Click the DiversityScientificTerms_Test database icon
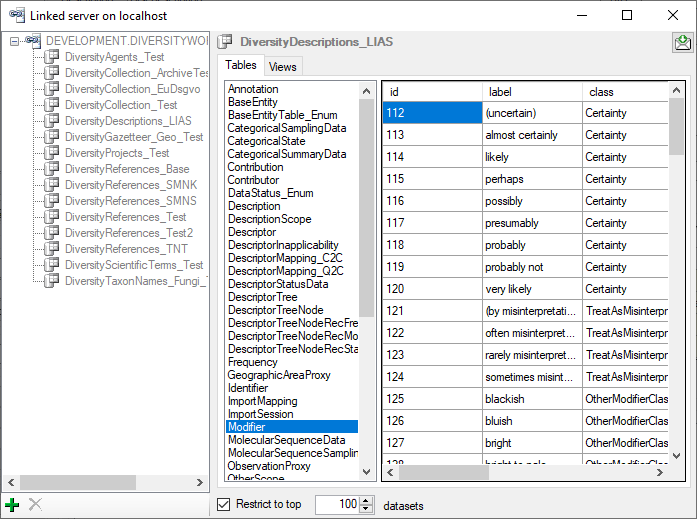697x519 pixels. [52, 264]
